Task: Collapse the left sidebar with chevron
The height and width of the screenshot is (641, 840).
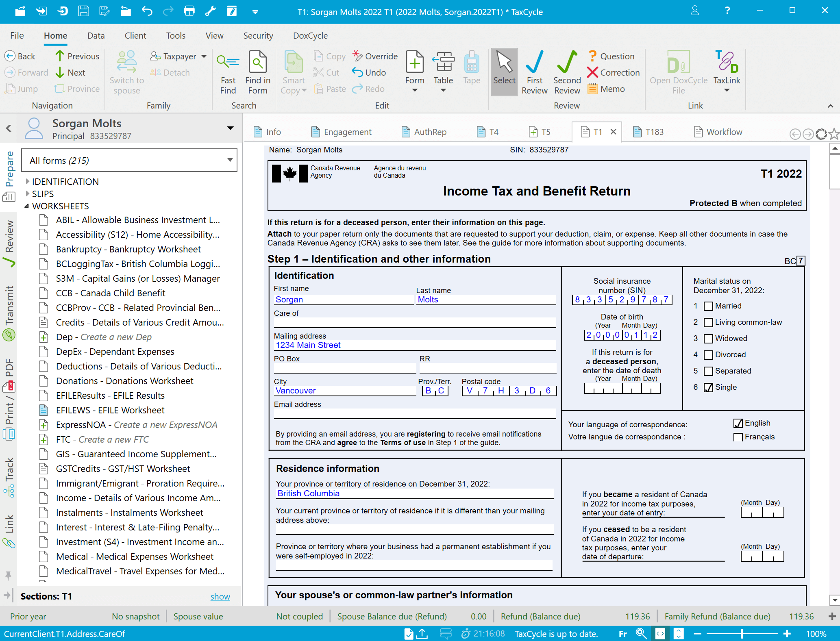Action: [9, 128]
